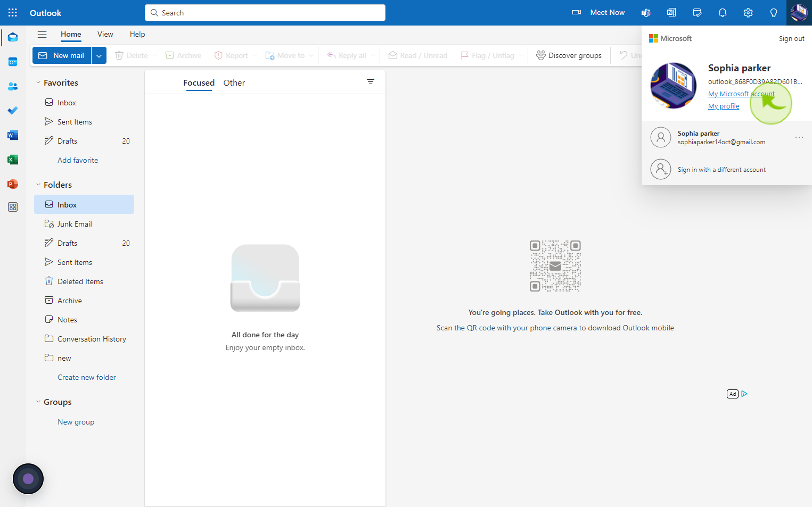Open Teams chat icon in header
The height and width of the screenshot is (507, 812).
click(646, 13)
